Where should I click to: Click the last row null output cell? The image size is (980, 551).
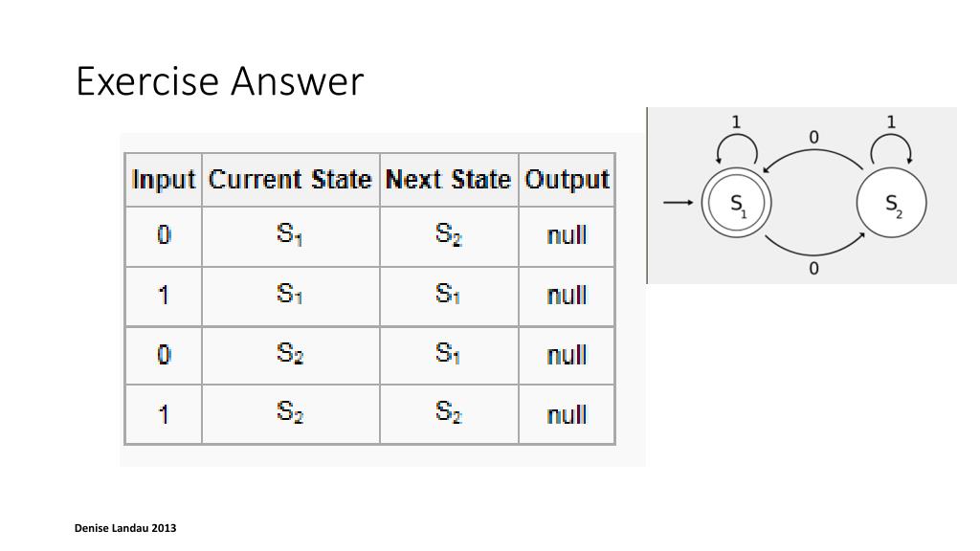[x=567, y=415]
